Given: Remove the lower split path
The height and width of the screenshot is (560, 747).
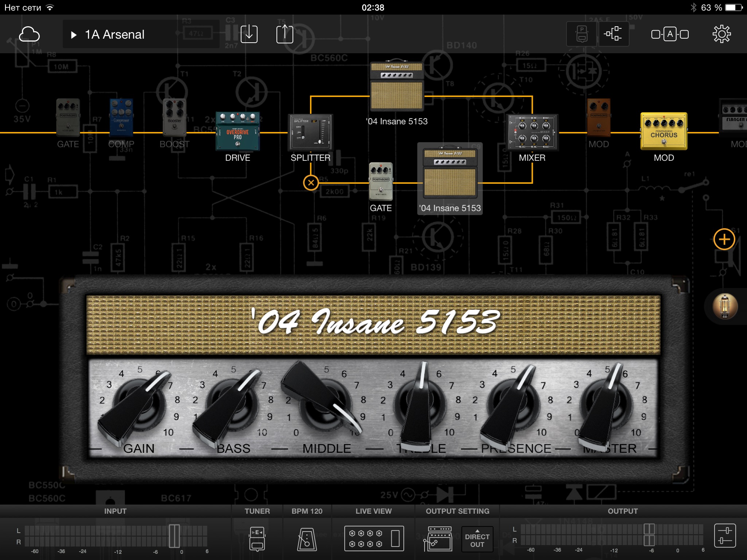Looking at the screenshot, I should (x=311, y=183).
